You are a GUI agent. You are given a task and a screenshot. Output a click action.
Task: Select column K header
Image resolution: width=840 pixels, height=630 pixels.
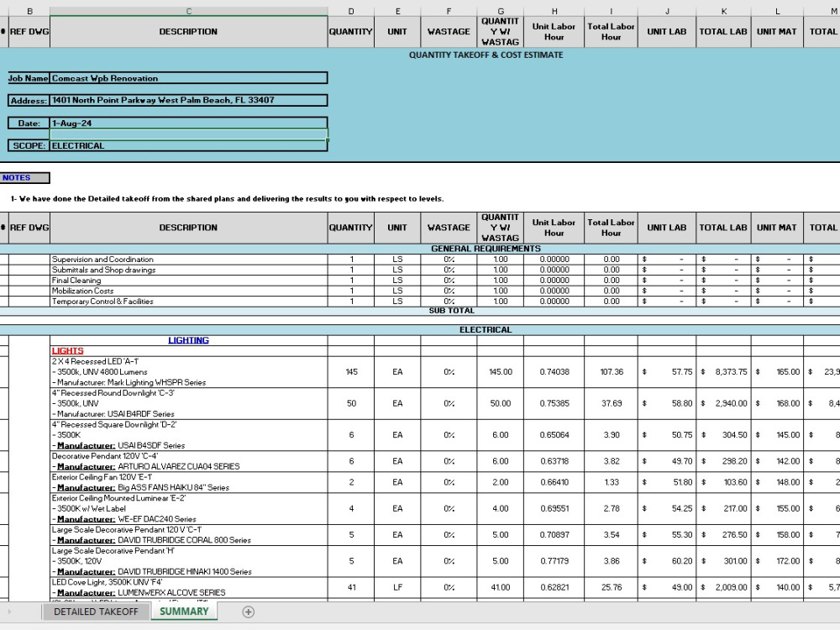[x=724, y=11]
